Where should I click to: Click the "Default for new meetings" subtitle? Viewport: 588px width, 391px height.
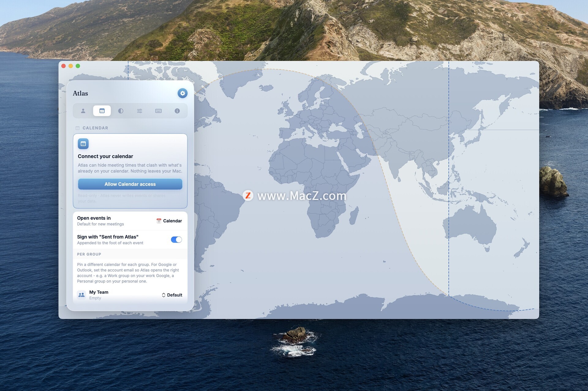click(x=100, y=224)
